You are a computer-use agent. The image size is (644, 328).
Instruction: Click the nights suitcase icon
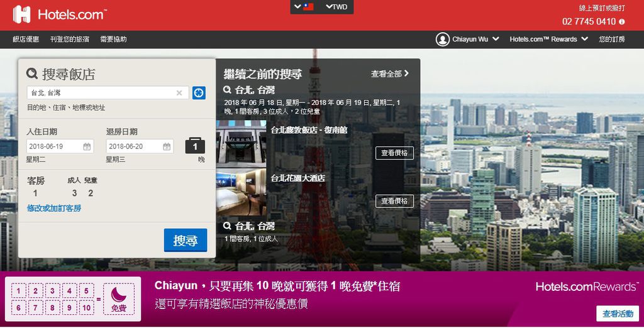click(195, 145)
